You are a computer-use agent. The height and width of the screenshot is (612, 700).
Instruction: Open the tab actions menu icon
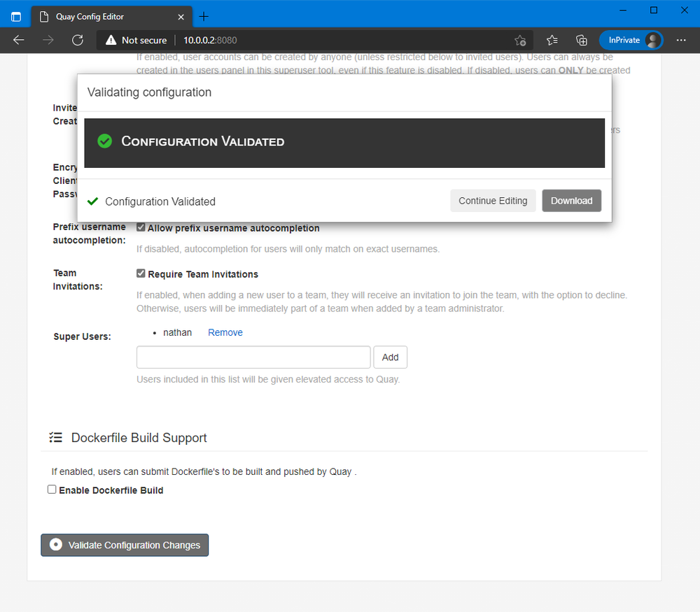coord(16,17)
